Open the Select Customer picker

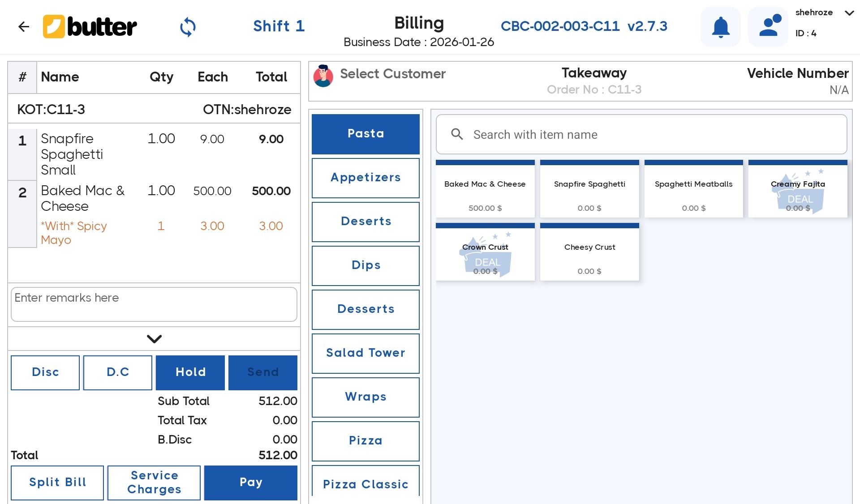(x=392, y=74)
